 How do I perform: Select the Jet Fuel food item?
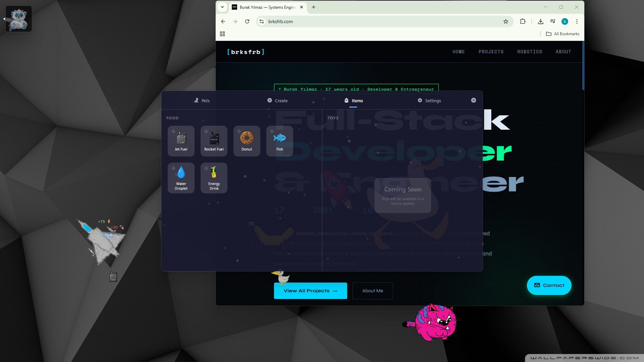click(x=181, y=141)
